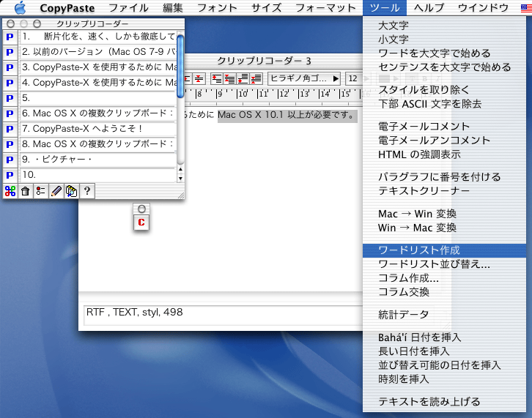532x418 pixels.
Task: Choose 大文字 from the Tools menu
Action: click(445, 26)
